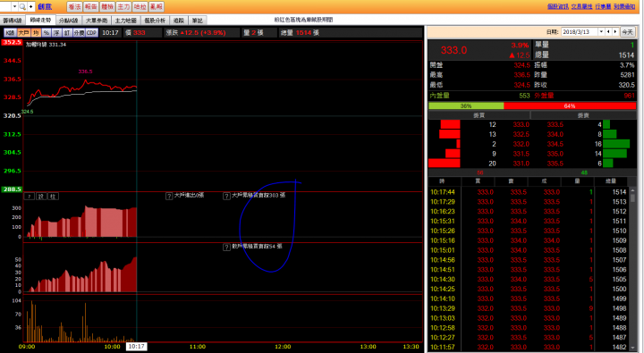Toggle the 浮 chart button
Viewport: 644px width, 353px height.
pyautogui.click(x=56, y=32)
